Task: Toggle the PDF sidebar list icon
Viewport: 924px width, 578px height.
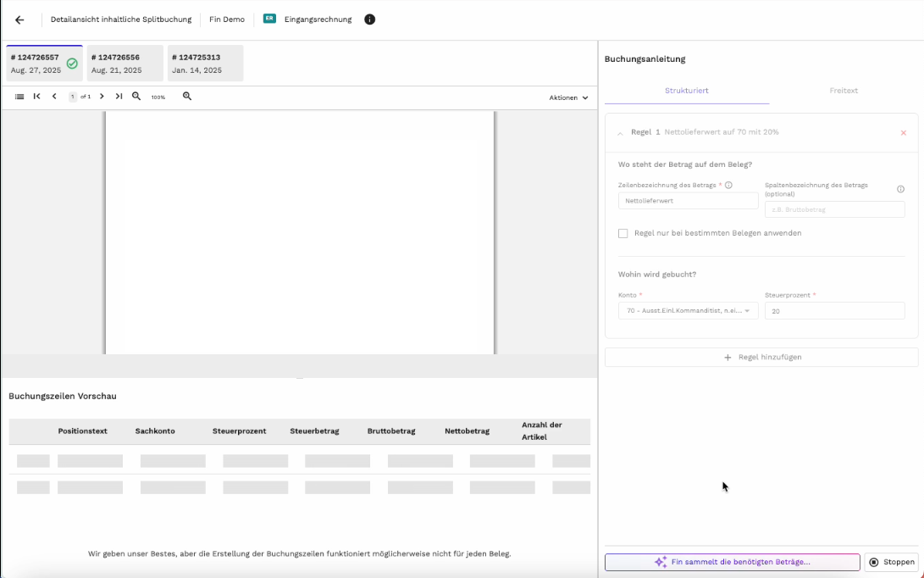Action: pyautogui.click(x=19, y=97)
